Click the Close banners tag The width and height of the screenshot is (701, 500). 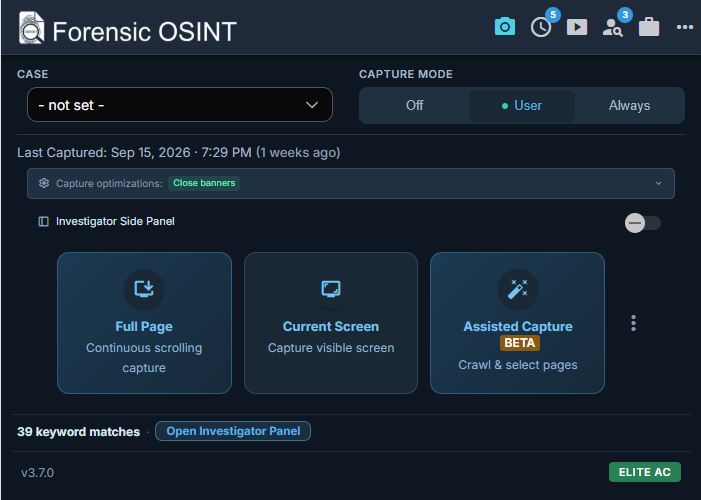click(204, 183)
